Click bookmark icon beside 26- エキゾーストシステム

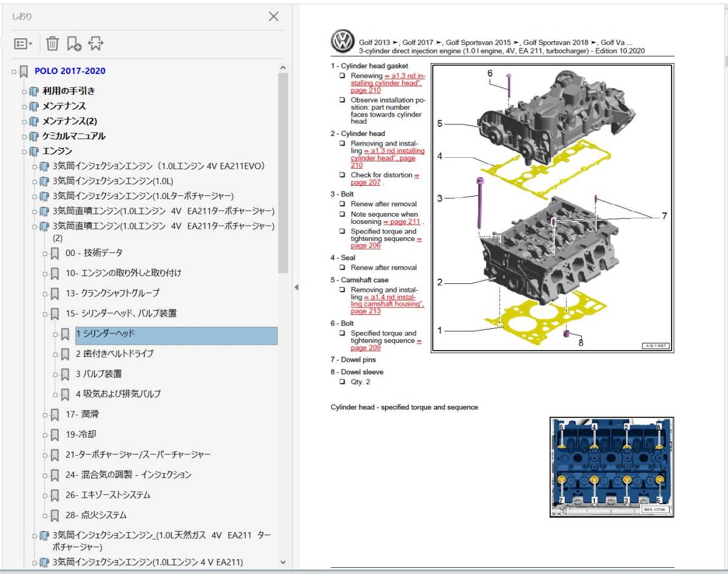[x=55, y=496]
